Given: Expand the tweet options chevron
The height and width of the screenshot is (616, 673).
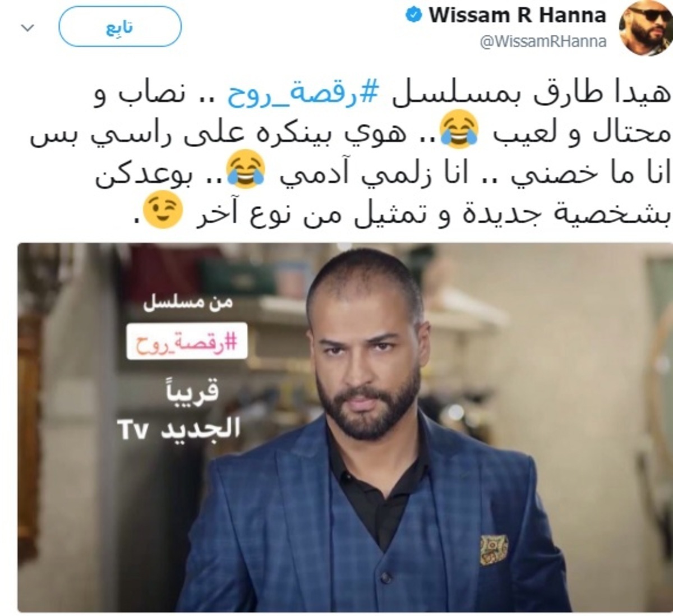Looking at the screenshot, I should click(x=27, y=28).
